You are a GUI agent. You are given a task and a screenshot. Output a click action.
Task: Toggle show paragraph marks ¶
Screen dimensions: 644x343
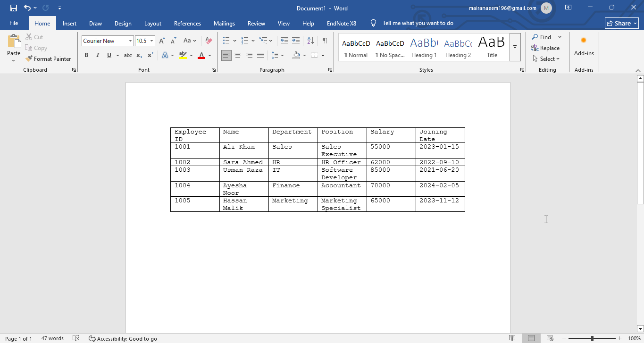pyautogui.click(x=325, y=41)
